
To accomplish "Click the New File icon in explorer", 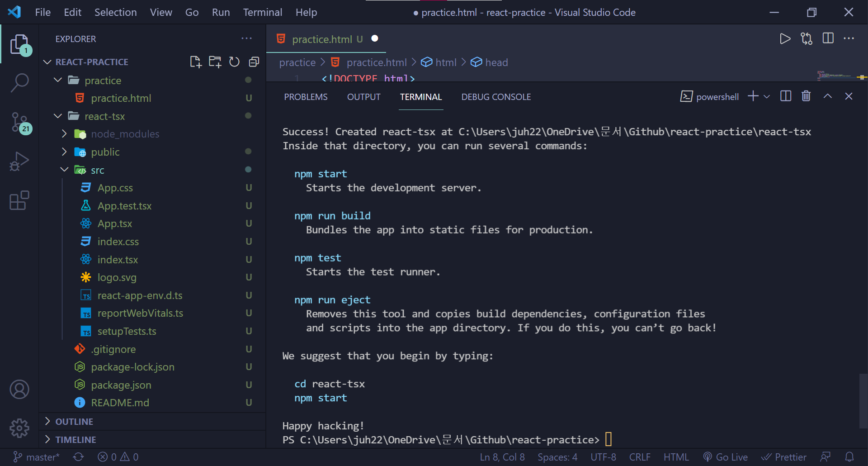I will pos(195,62).
